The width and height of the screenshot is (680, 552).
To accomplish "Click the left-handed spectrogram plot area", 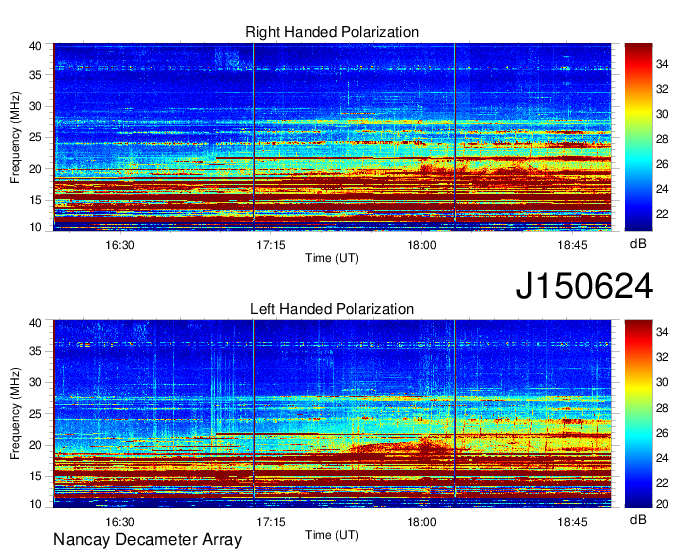I will (332, 414).
